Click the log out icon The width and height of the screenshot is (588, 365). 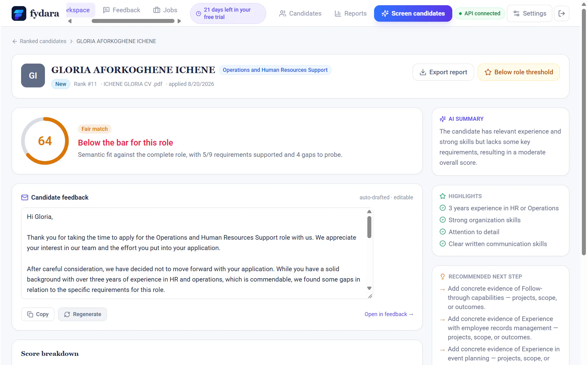pyautogui.click(x=561, y=13)
